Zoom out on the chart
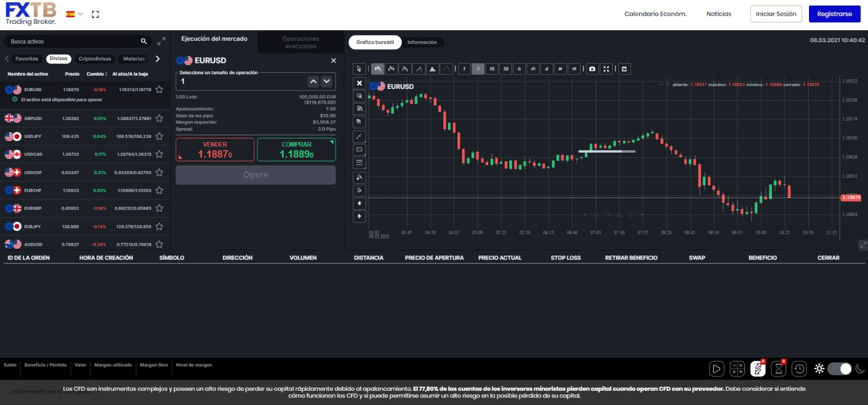The height and width of the screenshot is (405, 868). click(x=359, y=190)
